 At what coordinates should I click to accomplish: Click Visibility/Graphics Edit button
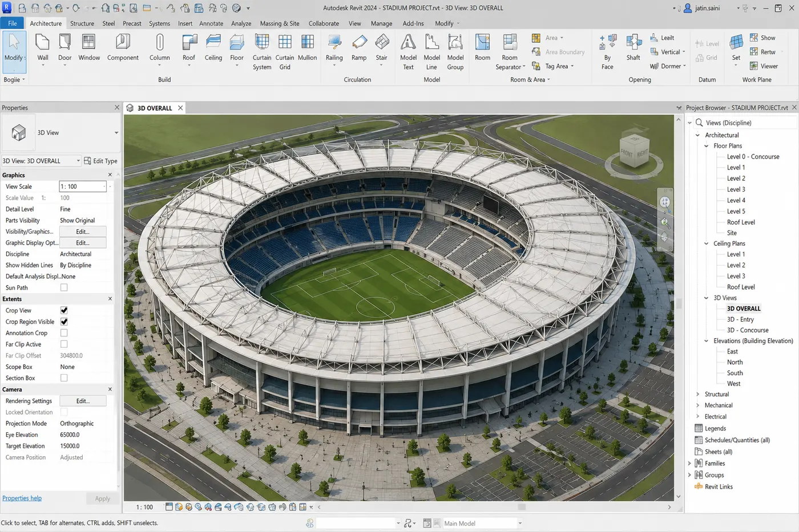[83, 232]
